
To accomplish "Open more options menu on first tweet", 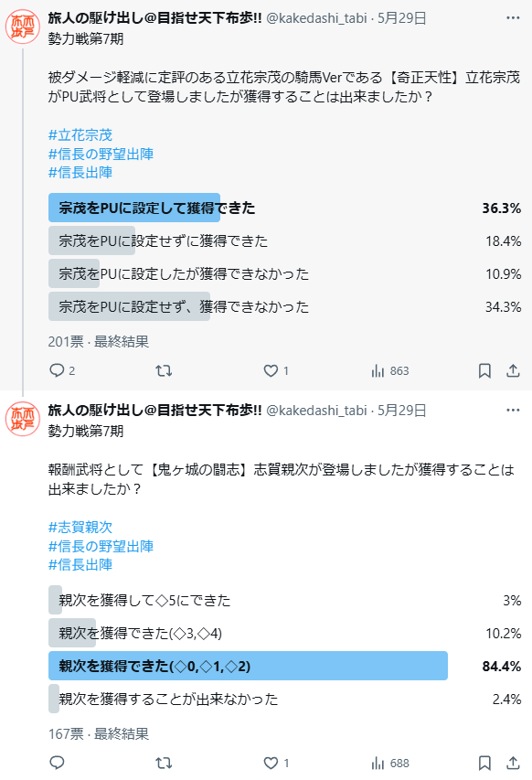I will pyautogui.click(x=513, y=18).
